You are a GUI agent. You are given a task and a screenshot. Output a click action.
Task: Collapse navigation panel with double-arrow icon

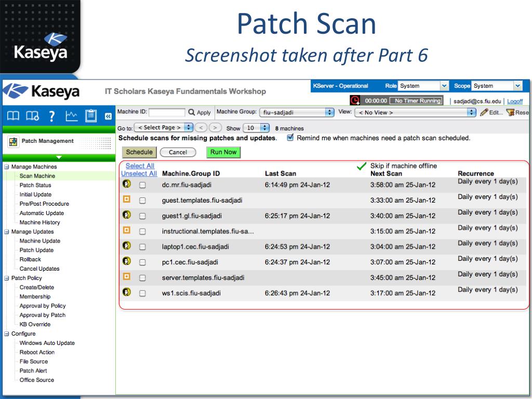click(x=108, y=116)
